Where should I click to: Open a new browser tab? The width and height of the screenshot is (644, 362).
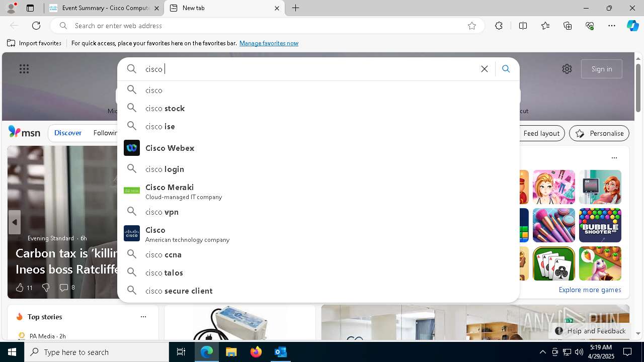[x=296, y=8]
